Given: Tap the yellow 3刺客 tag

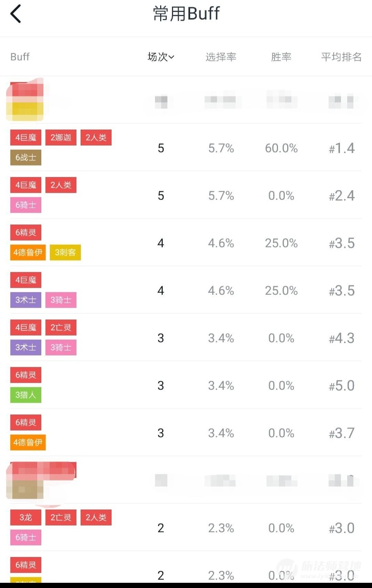Looking at the screenshot, I should click(x=65, y=252).
